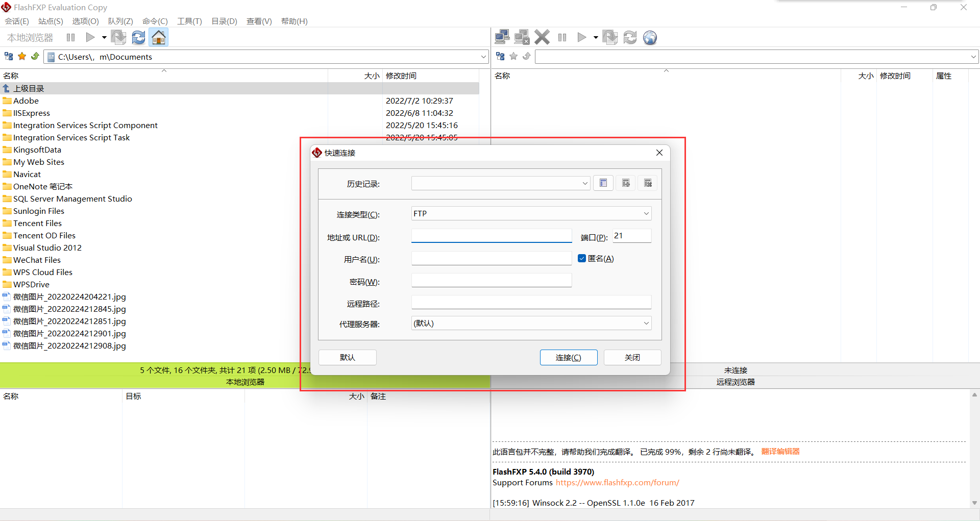Click the 默认 button in dialog
This screenshot has width=980, height=521.
348,357
